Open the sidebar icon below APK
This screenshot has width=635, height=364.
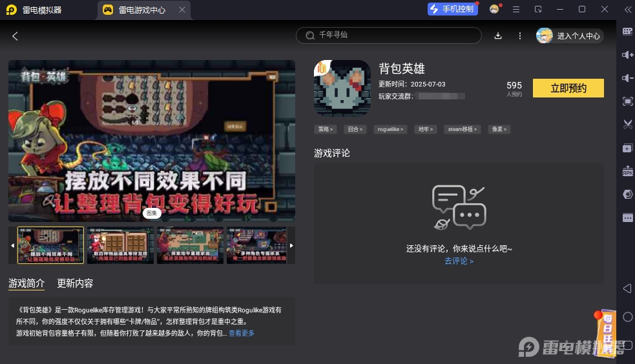627,194
